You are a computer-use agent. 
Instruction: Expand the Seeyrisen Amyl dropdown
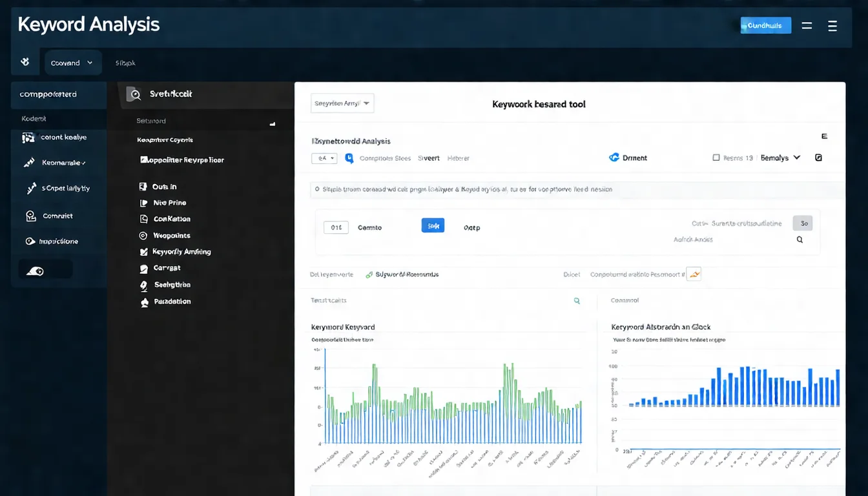click(342, 103)
